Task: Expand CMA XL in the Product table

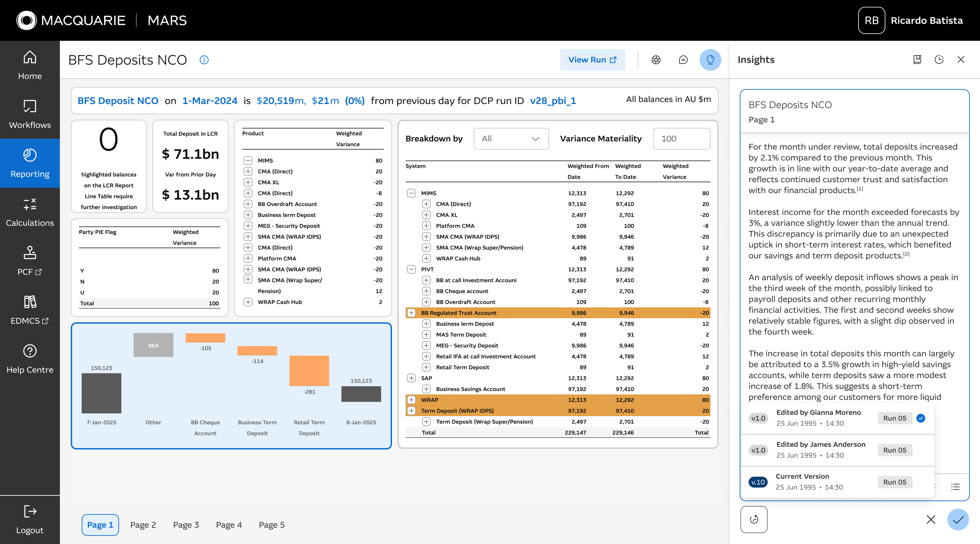Action: [x=248, y=182]
